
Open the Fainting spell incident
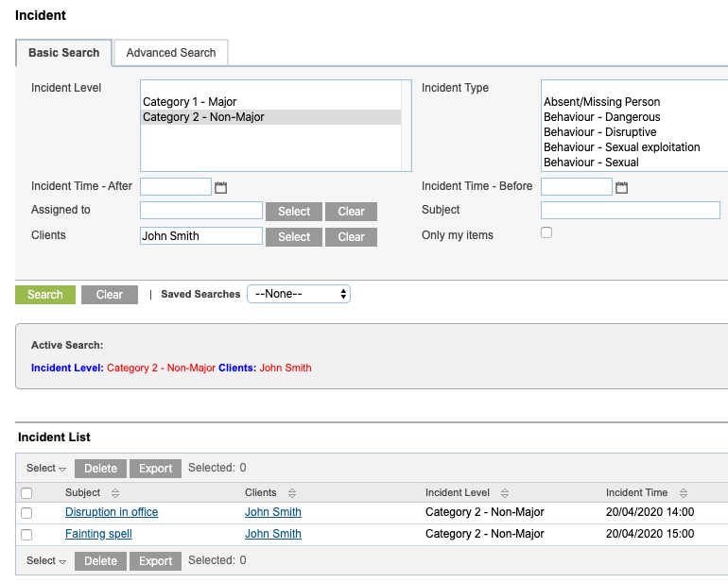(98, 534)
